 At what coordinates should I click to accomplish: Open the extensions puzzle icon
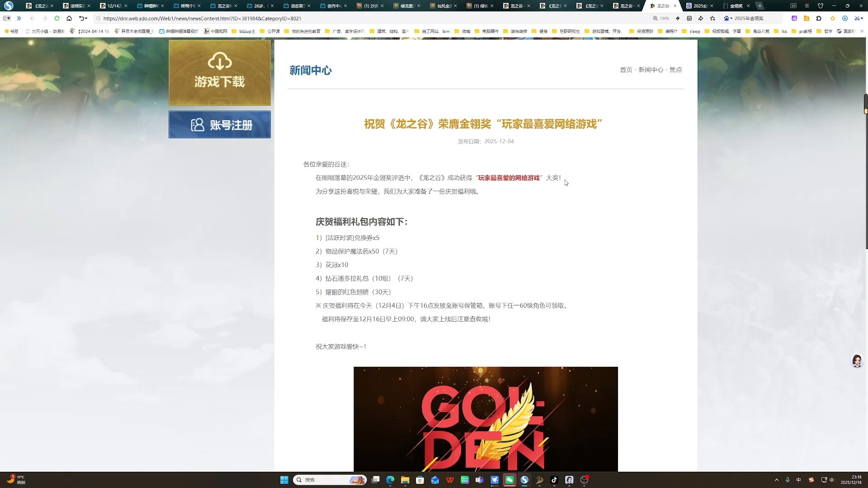click(819, 19)
